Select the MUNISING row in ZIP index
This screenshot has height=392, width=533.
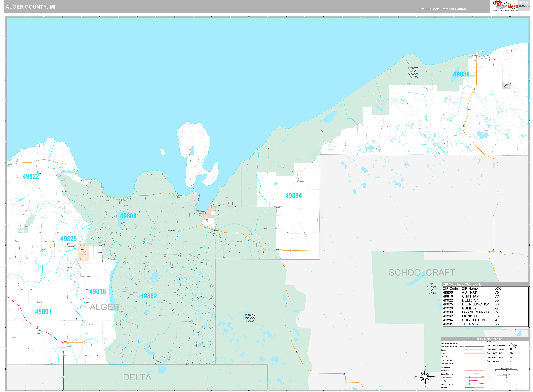(471, 316)
